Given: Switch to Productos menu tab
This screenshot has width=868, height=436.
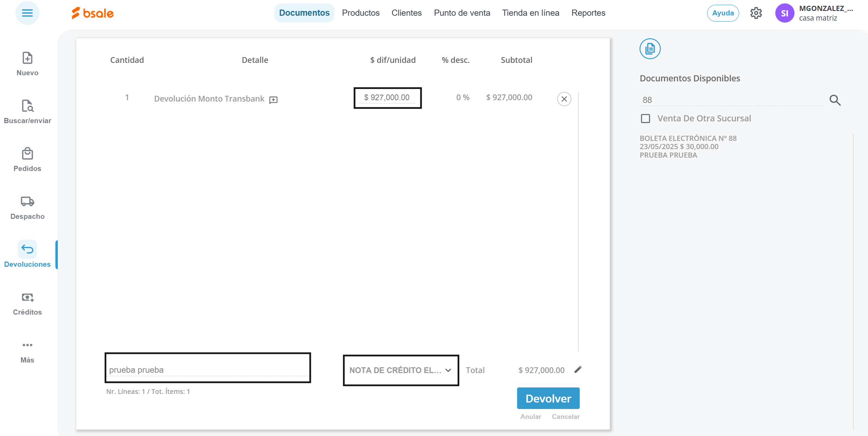Looking at the screenshot, I should [x=360, y=13].
